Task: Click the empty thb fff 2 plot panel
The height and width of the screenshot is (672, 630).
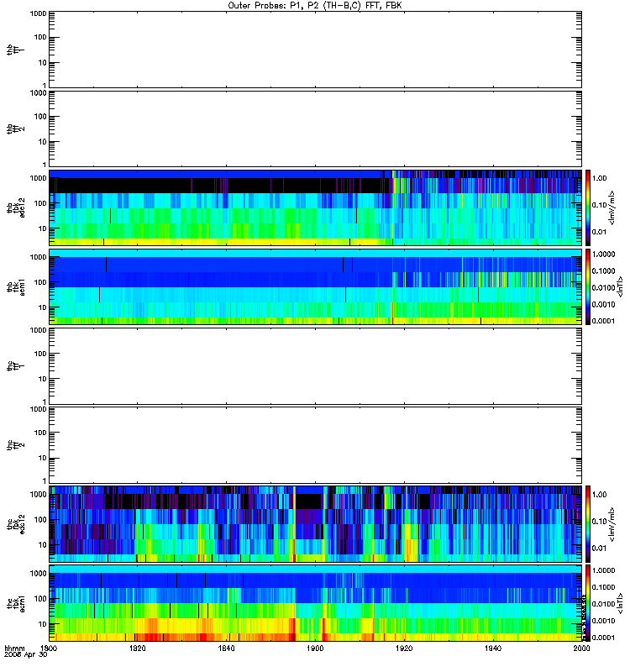Action: click(315, 129)
